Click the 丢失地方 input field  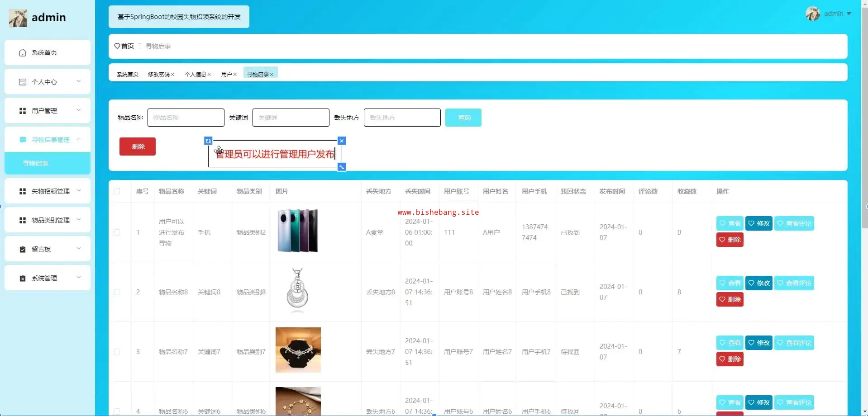click(x=402, y=118)
